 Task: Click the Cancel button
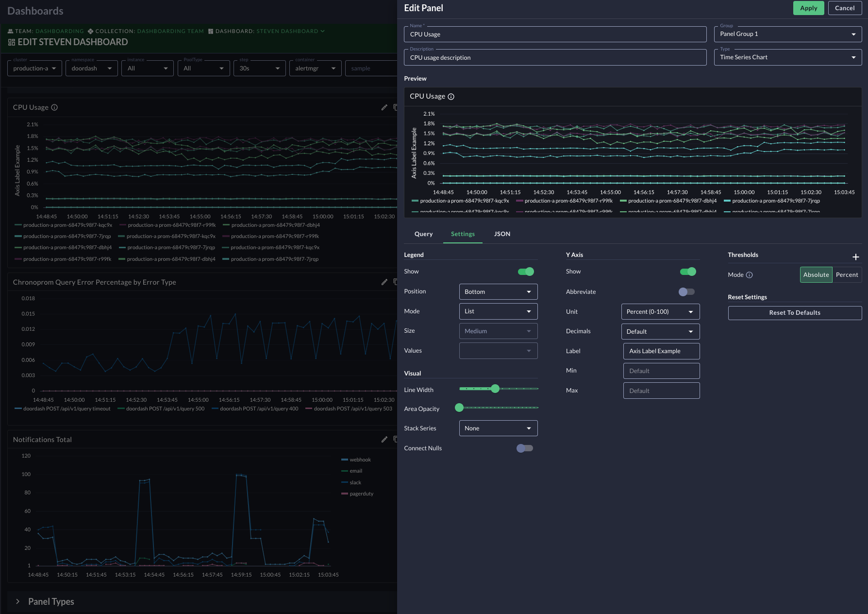(x=845, y=8)
